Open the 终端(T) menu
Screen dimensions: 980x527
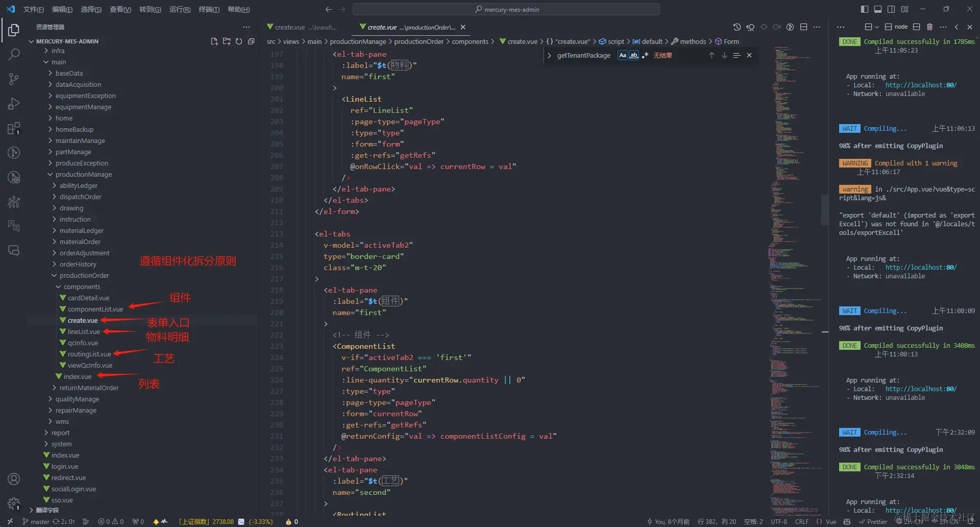pyautogui.click(x=209, y=9)
